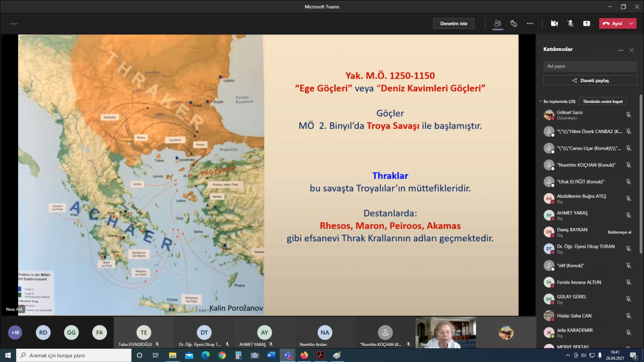Click mic icon next to GÜLAY GÜREL
The width and height of the screenshot is (644, 362).
click(628, 299)
